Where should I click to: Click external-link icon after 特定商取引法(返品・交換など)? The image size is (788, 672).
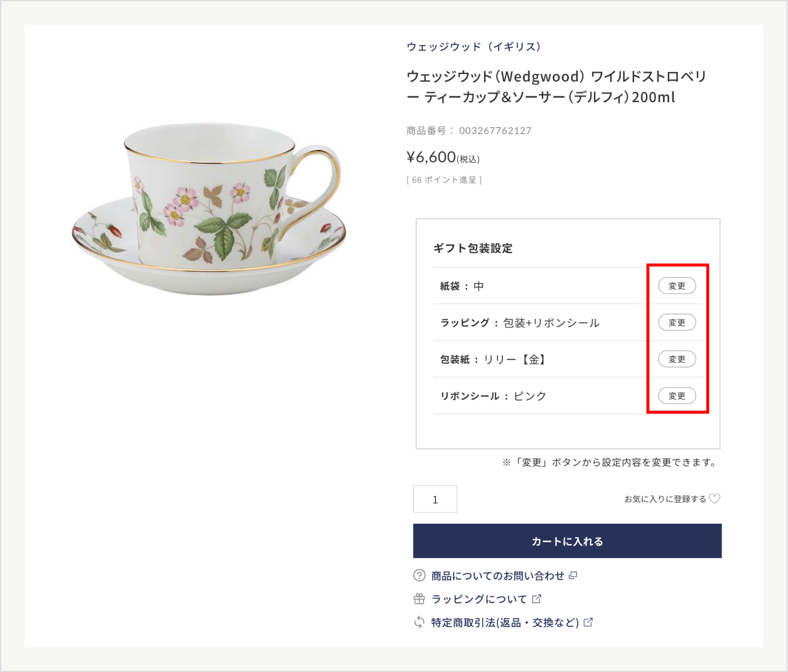[x=588, y=622]
